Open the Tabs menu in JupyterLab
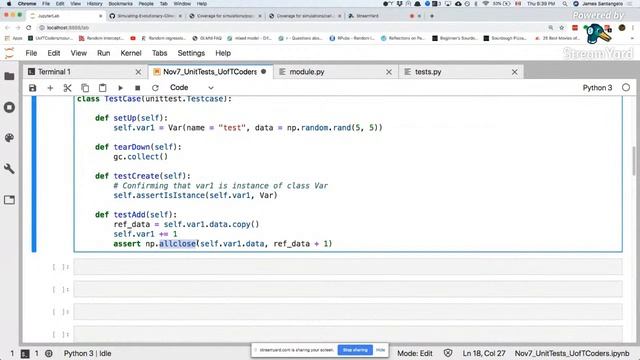Image resolution: width=640 pixels, height=360 pixels. click(x=159, y=53)
